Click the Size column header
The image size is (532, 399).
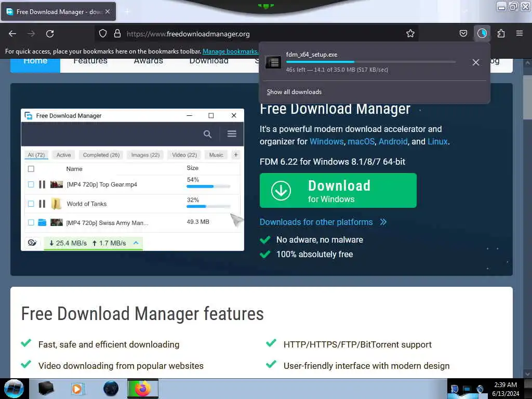(x=192, y=168)
